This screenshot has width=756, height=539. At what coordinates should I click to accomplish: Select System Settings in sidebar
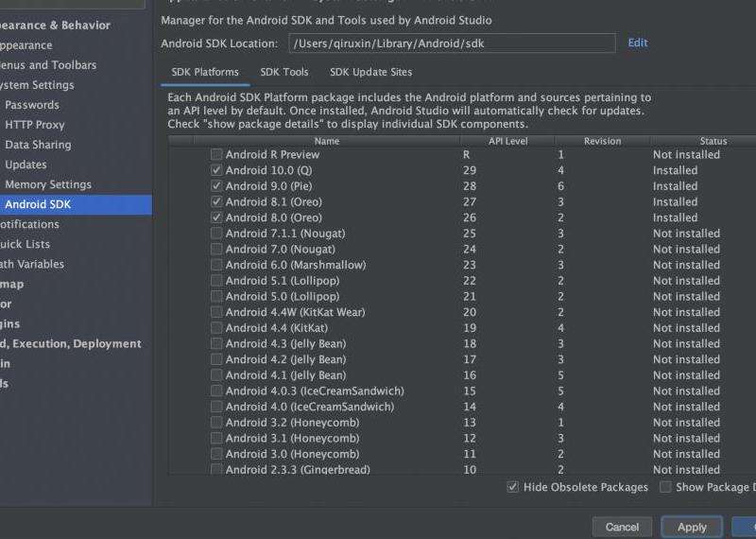pos(37,85)
